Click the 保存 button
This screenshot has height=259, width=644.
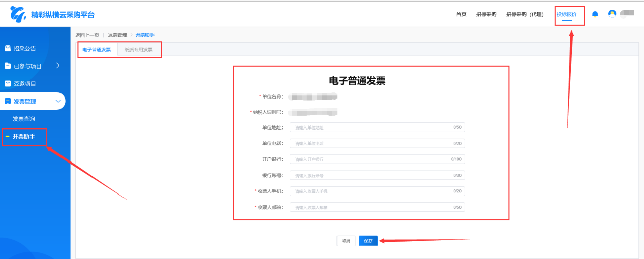(x=368, y=241)
